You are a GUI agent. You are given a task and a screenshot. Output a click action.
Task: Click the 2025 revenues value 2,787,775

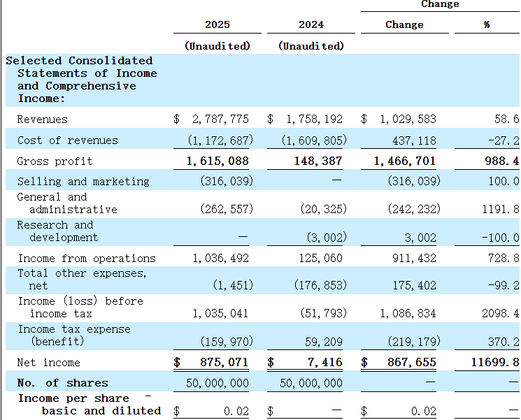pyautogui.click(x=220, y=120)
